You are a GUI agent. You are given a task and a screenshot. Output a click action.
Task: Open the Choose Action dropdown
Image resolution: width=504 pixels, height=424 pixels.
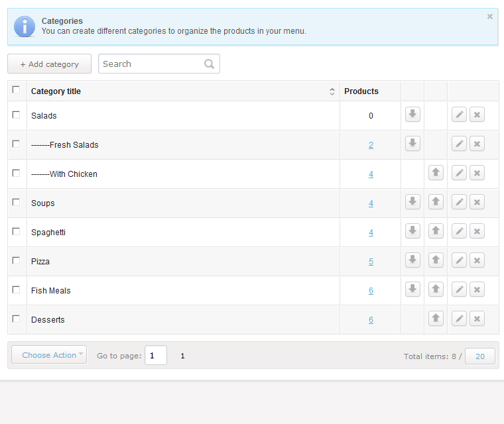[x=49, y=354]
